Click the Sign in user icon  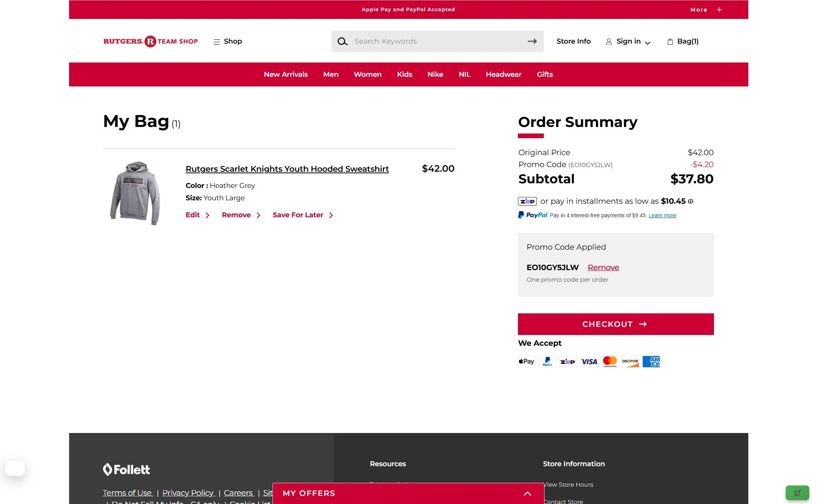(x=609, y=42)
